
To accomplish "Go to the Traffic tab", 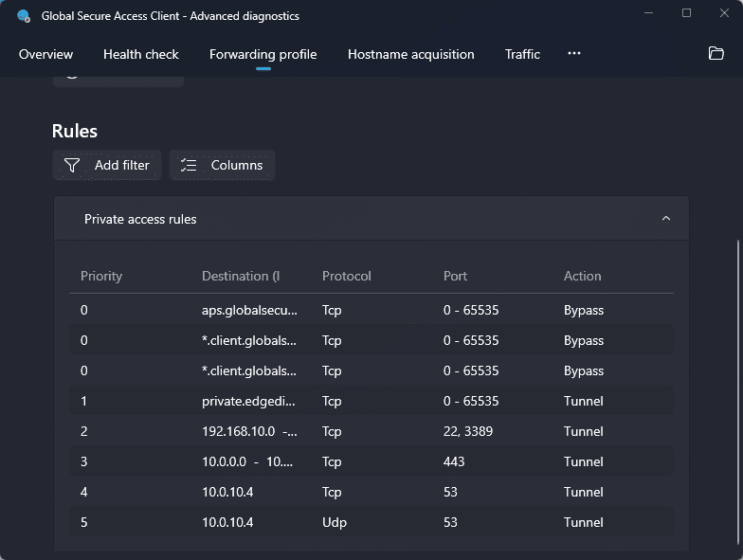I will coord(522,55).
